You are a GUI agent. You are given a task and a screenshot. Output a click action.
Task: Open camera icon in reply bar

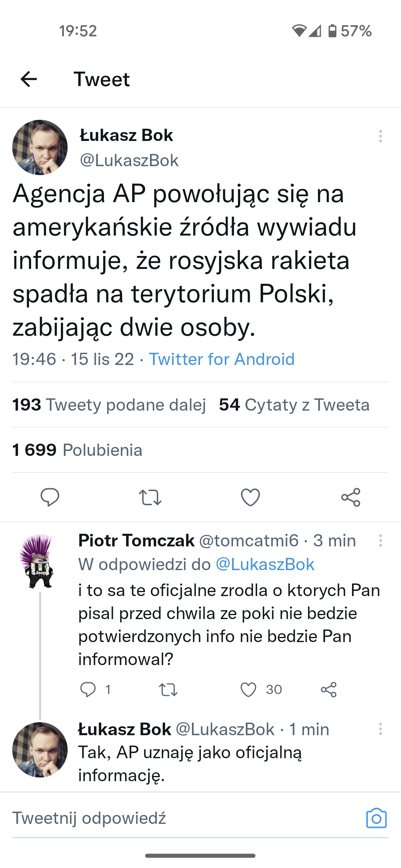click(376, 818)
